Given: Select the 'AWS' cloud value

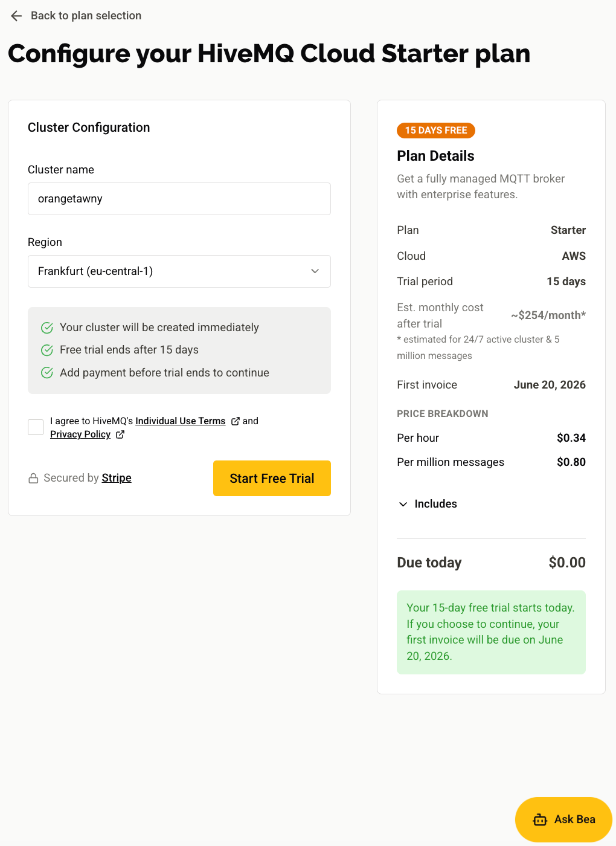Looking at the screenshot, I should 574,256.
